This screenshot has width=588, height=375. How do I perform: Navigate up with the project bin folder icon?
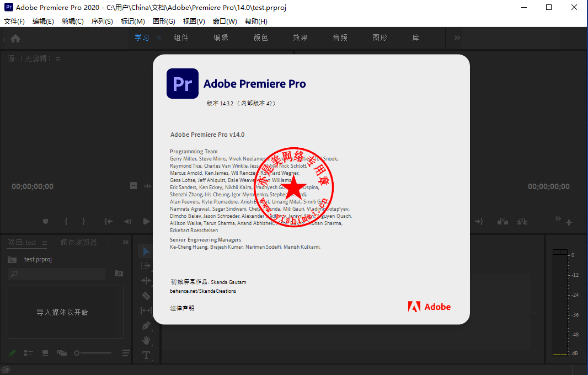pyautogui.click(x=12, y=260)
